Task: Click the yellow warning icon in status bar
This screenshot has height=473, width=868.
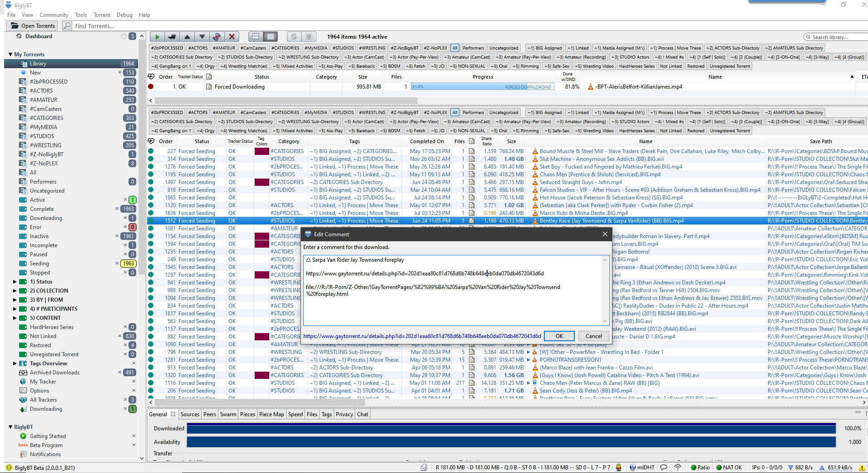Action: click(861, 467)
